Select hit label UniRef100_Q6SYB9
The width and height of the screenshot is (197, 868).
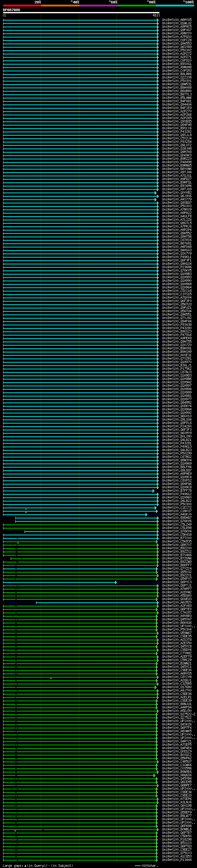(177, 47)
